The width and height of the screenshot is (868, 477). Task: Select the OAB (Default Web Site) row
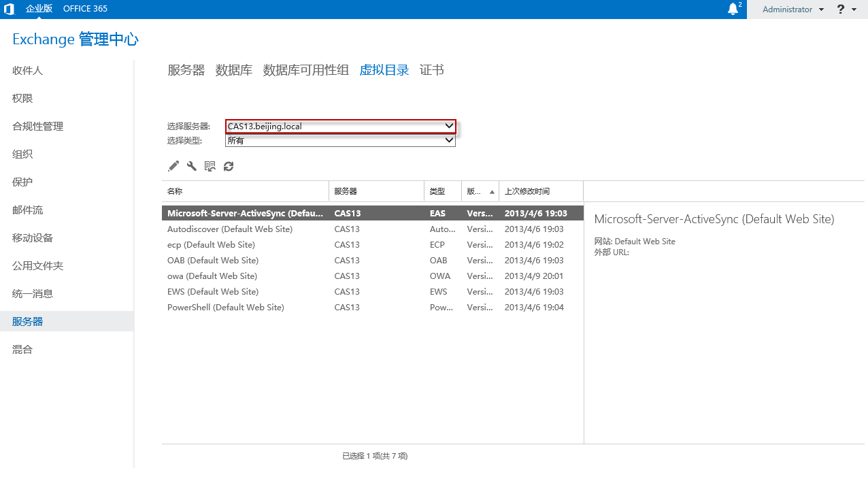click(x=373, y=261)
